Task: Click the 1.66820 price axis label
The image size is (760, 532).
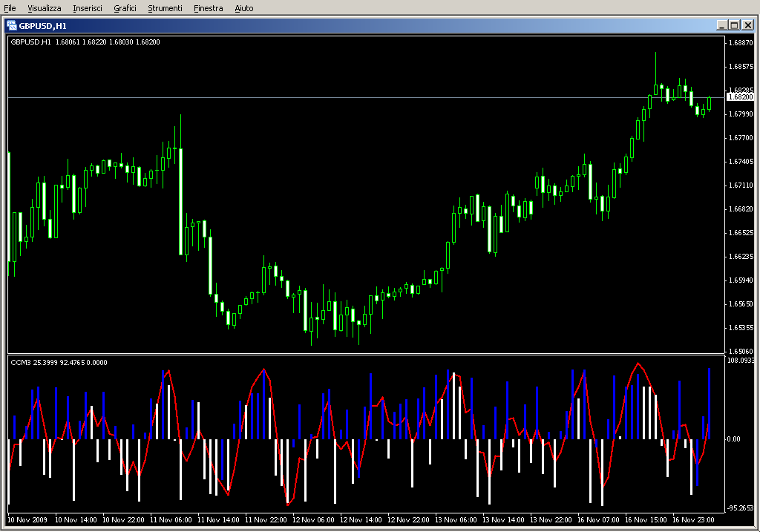Action: pos(741,208)
